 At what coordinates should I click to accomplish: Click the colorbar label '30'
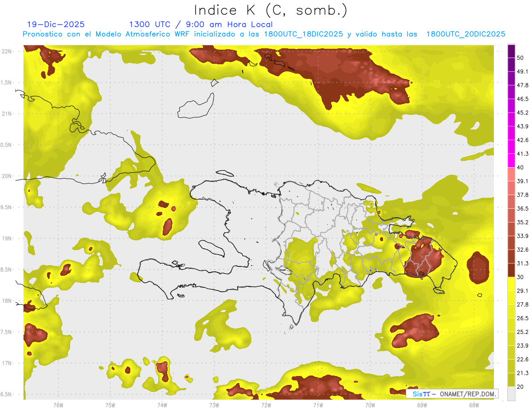[521, 277]
